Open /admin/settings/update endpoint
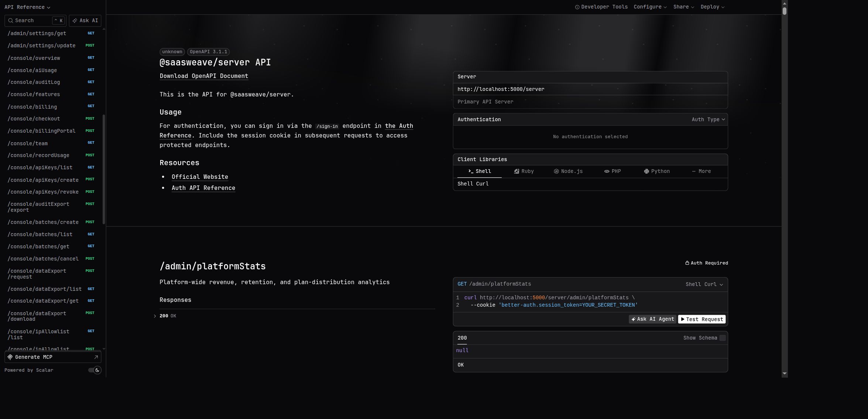This screenshot has width=868, height=419. click(51, 46)
